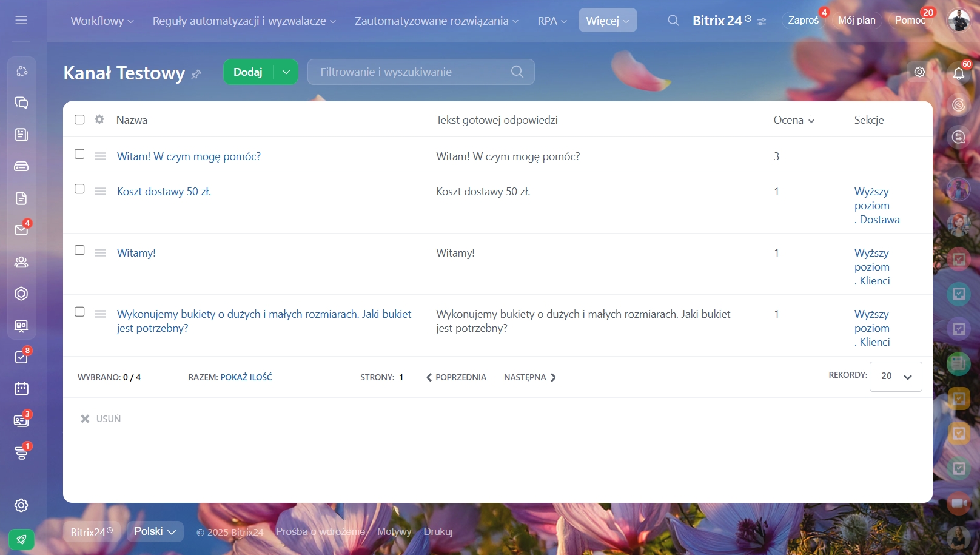Image resolution: width=980 pixels, height=555 pixels.
Task: Click Zaproś in top bar
Action: tap(803, 20)
